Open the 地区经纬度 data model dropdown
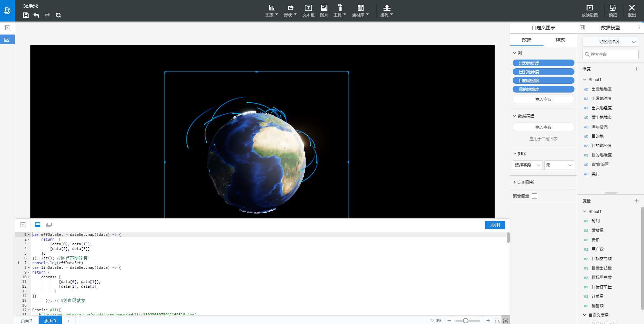The width and height of the screenshot is (644, 324). coord(610,42)
